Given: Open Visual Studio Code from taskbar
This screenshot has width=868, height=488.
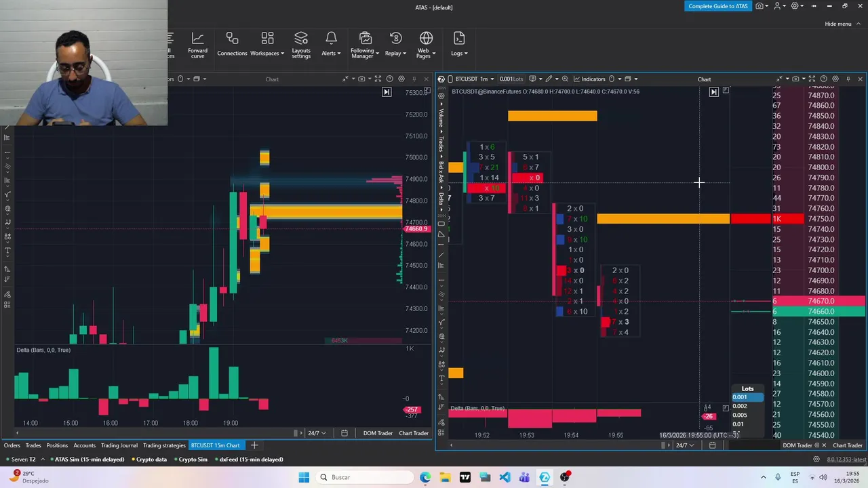Looking at the screenshot, I should [x=505, y=477].
